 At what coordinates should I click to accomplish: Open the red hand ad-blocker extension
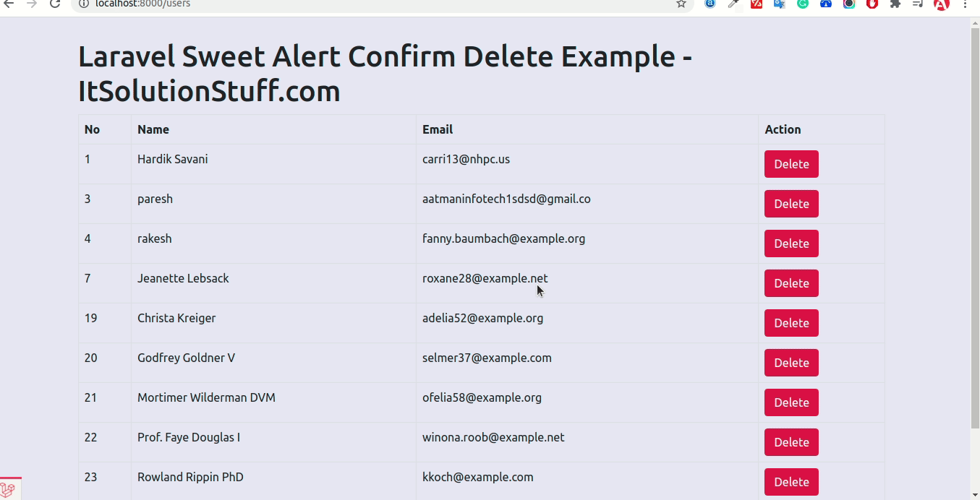click(x=872, y=4)
